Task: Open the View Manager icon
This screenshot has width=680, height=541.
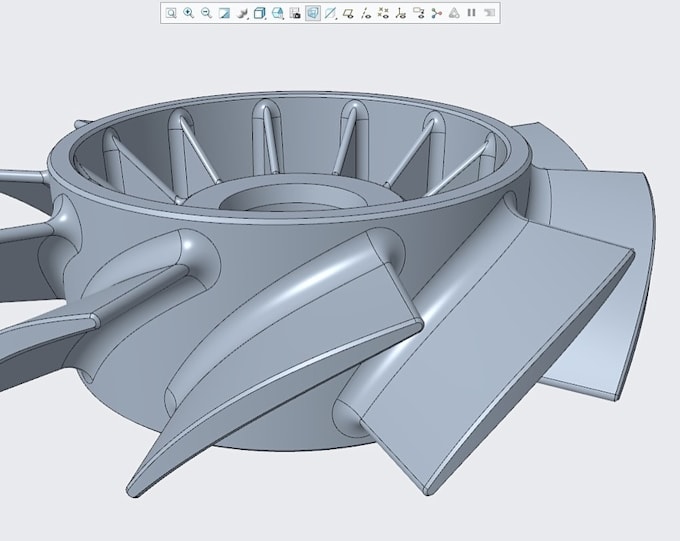Action: (x=295, y=13)
